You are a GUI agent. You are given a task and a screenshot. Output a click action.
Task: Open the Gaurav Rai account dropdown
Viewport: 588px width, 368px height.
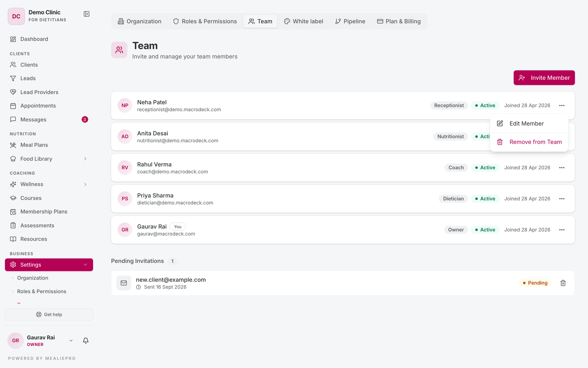point(71,340)
